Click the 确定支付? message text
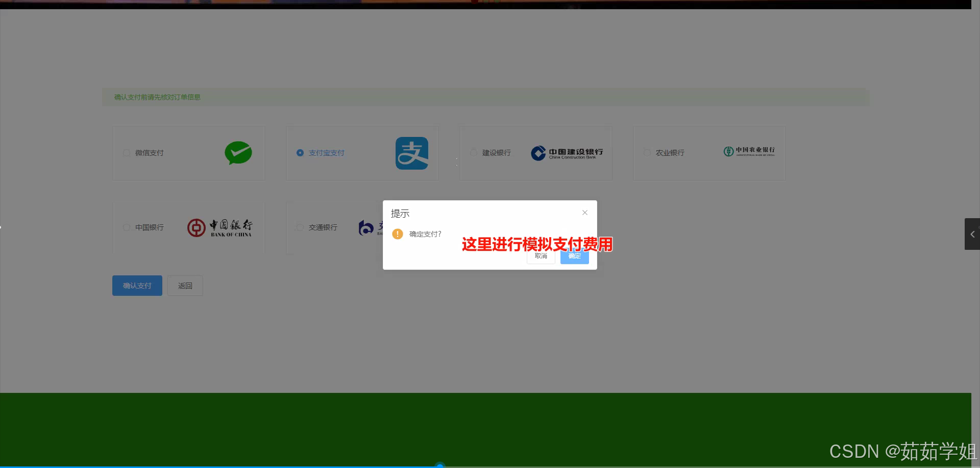The height and width of the screenshot is (468, 980). 426,234
